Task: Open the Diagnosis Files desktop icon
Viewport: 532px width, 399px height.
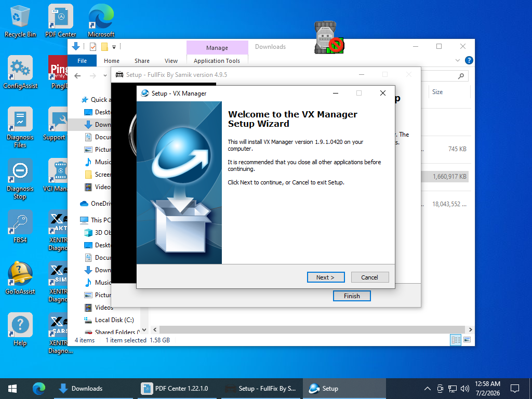Action: coord(20,127)
